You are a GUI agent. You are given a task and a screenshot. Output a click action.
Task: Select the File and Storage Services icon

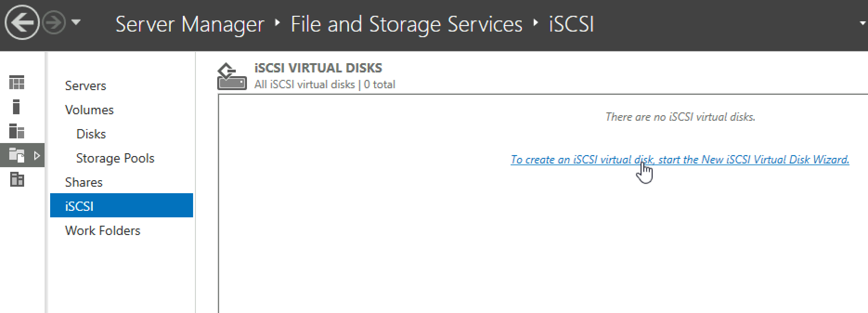(17, 155)
